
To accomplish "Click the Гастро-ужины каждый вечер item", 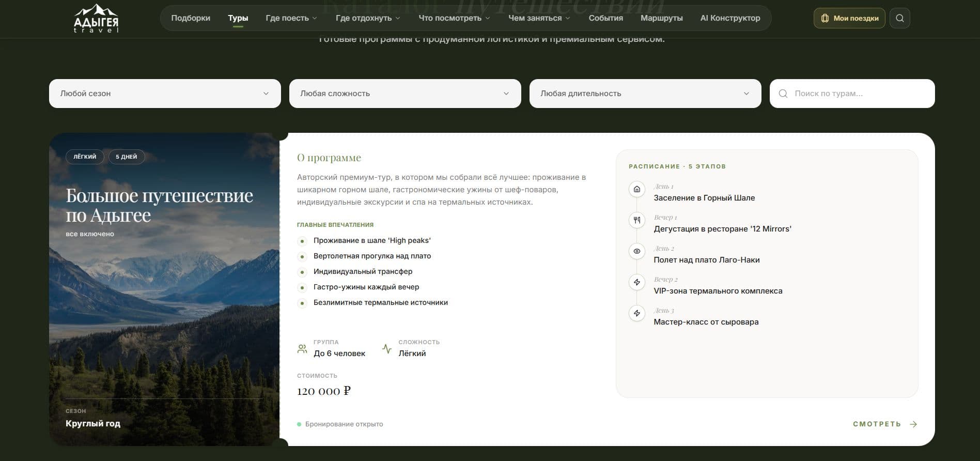I will point(366,287).
